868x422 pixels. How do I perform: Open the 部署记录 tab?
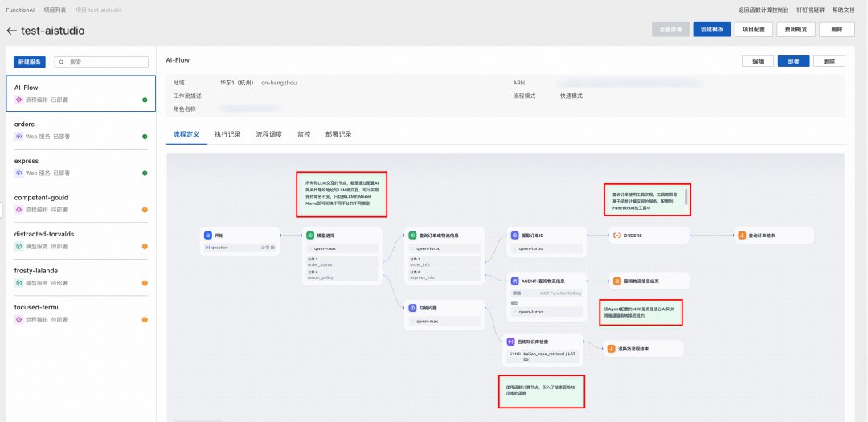[x=339, y=134]
